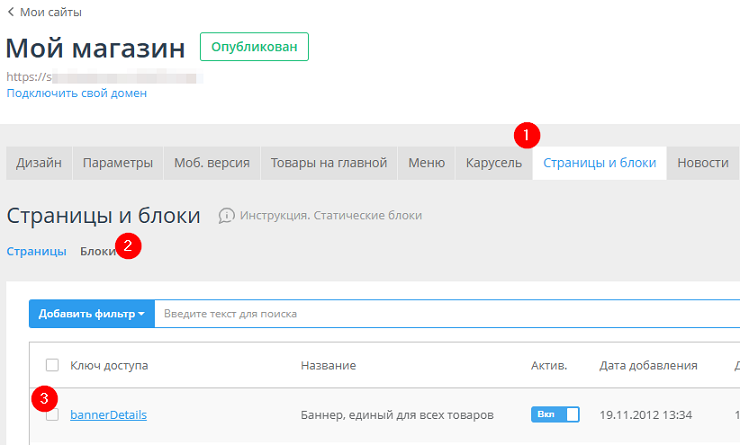Toggle the Вкл switch for bannerDetails

tap(555, 414)
